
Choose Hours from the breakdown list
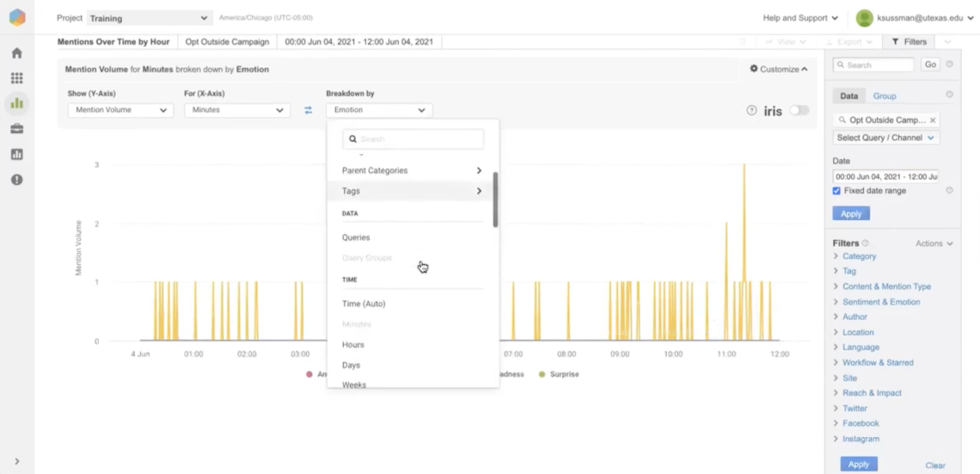pos(353,345)
